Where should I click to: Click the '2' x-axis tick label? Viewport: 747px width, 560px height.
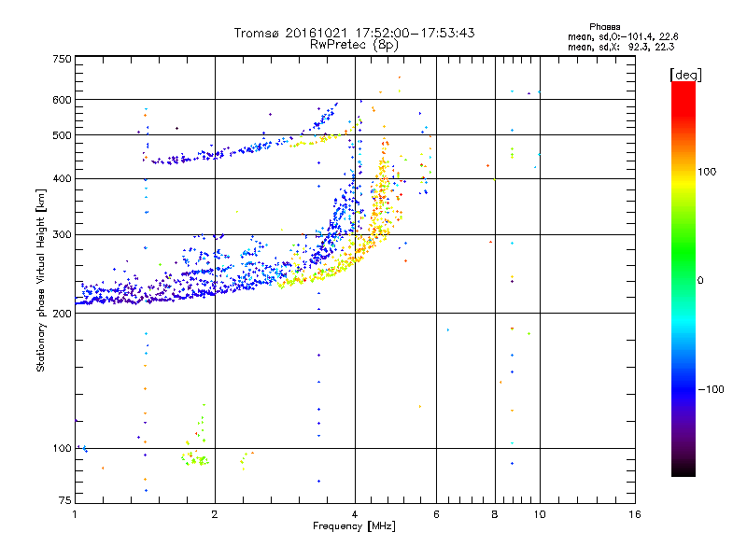click(x=215, y=514)
